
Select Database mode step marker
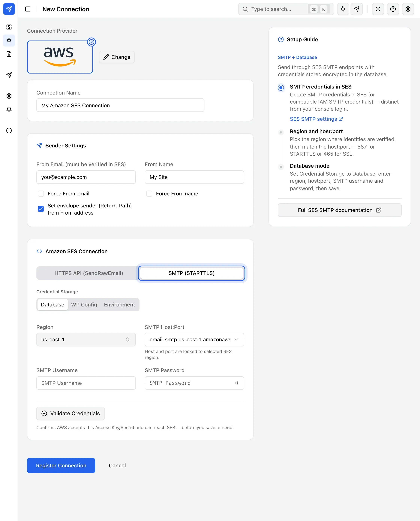tap(281, 167)
